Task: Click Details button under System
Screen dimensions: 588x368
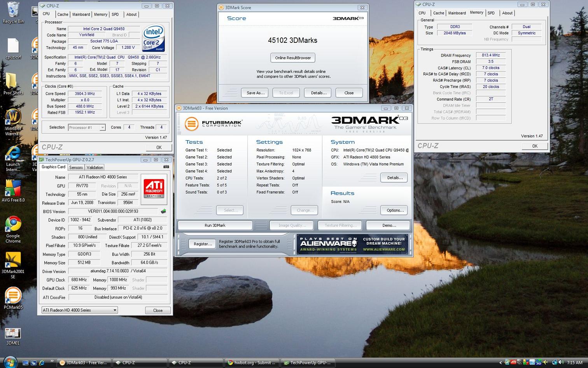Action: coord(395,178)
